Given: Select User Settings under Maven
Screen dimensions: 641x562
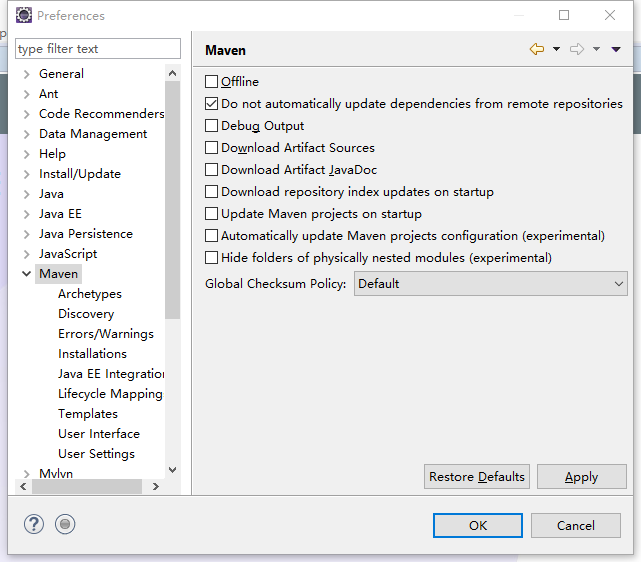Looking at the screenshot, I should tap(96, 454).
